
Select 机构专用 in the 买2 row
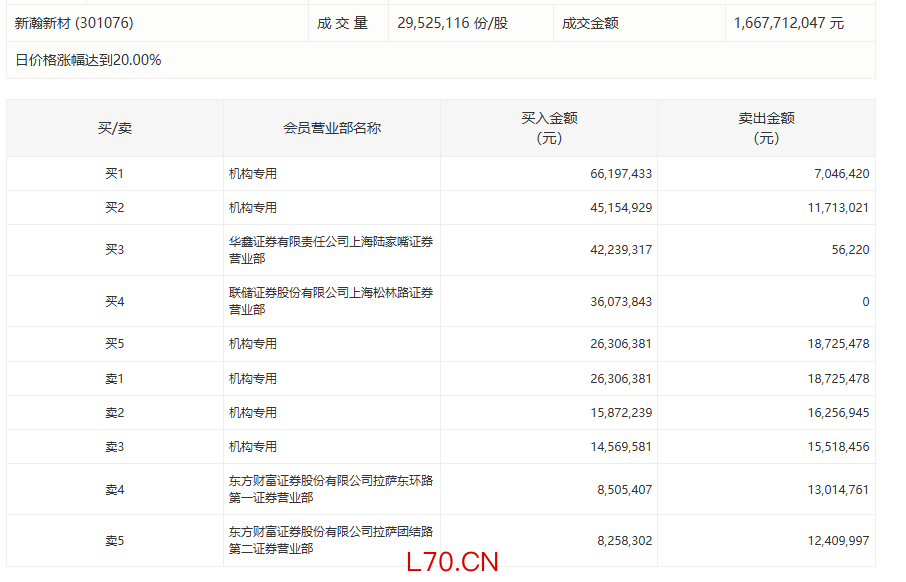(253, 208)
